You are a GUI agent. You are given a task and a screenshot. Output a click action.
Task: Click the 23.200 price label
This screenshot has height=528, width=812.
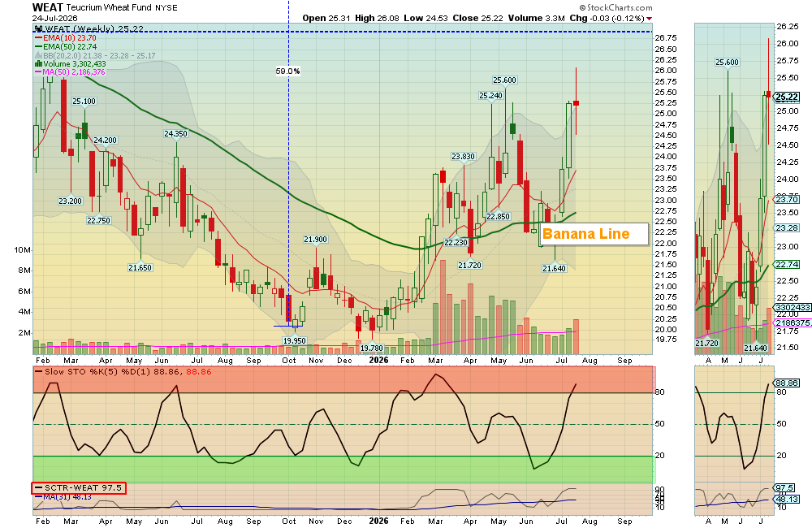(x=70, y=201)
